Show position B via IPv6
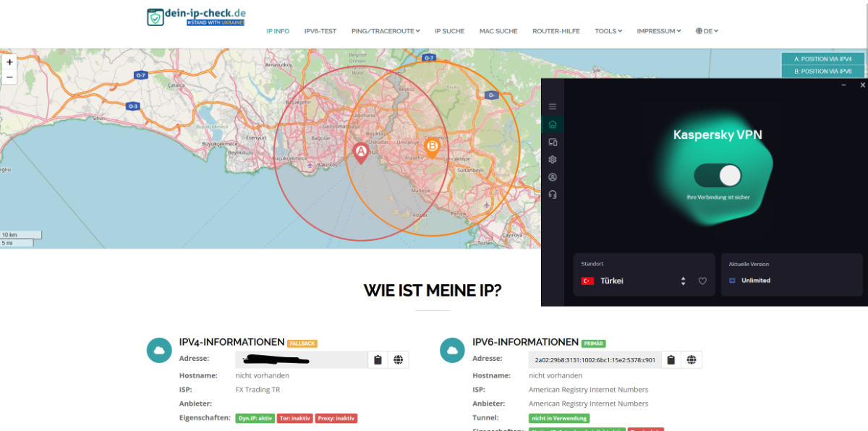This screenshot has width=868, height=431. [823, 72]
